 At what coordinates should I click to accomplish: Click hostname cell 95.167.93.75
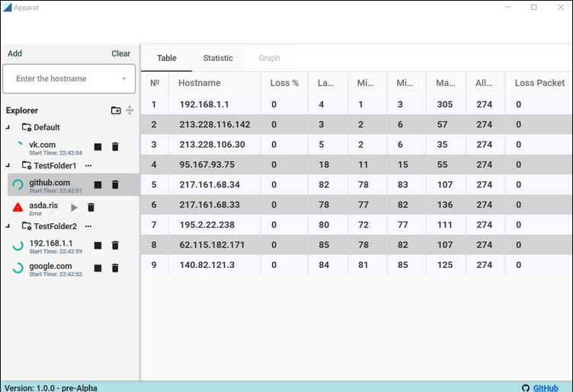point(215,164)
